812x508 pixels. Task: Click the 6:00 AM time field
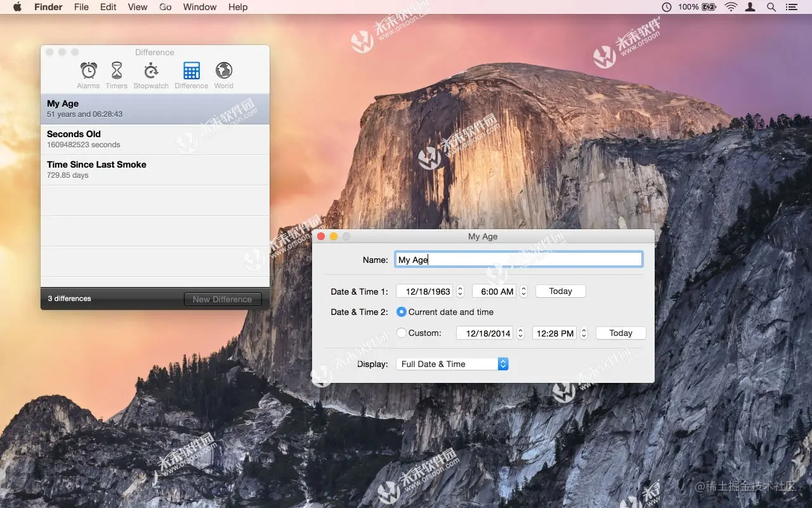pos(494,291)
